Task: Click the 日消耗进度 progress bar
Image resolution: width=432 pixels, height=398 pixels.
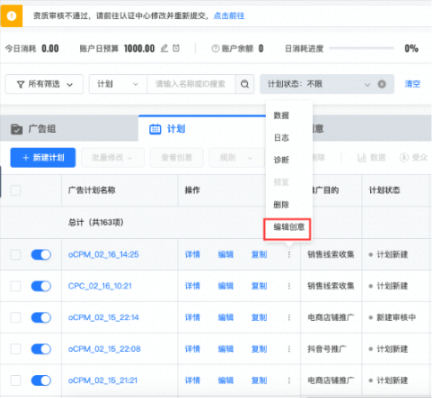Action: [362, 49]
